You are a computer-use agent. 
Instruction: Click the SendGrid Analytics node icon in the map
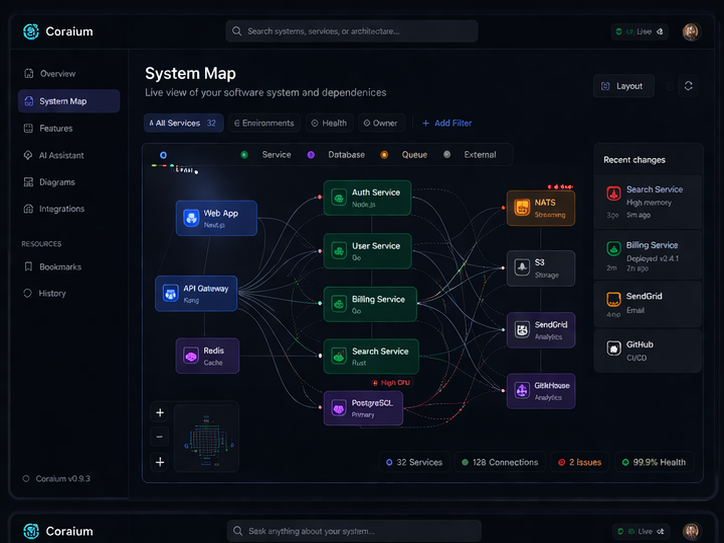coord(522,330)
